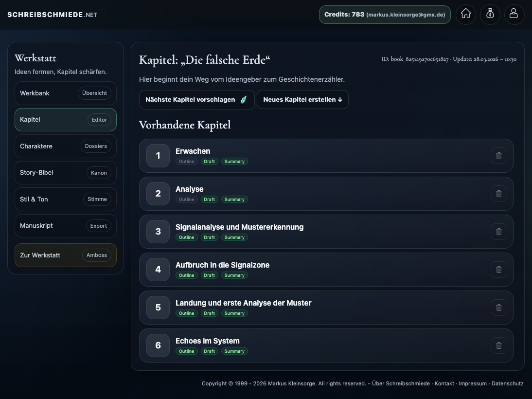The width and height of the screenshot is (532, 399).
Task: Delete 'Signalanalyse und Mustererkennung' with trash icon
Action: pyautogui.click(x=498, y=231)
